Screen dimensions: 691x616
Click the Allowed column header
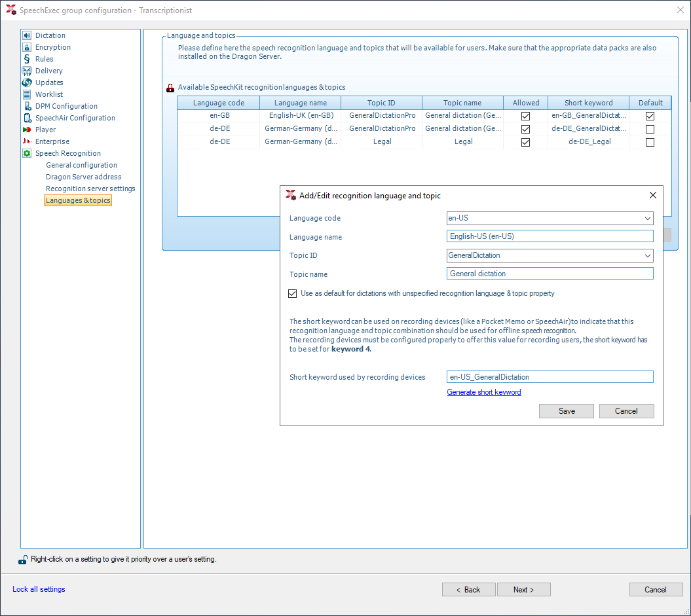click(x=526, y=103)
